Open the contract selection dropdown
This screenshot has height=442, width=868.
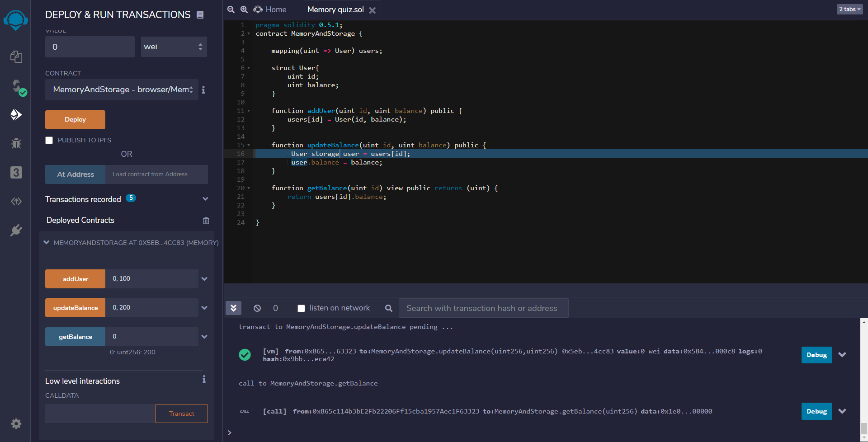(122, 89)
